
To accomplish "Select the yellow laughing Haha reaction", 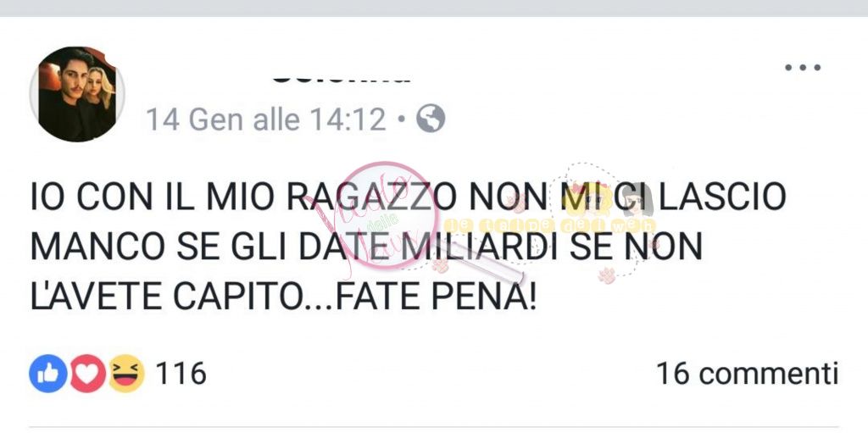I will pos(126,374).
